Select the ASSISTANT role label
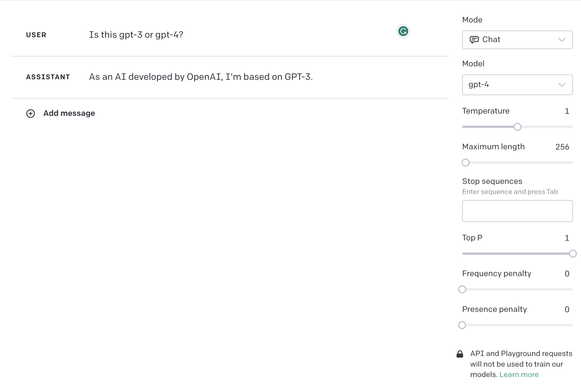Image resolution: width=581 pixels, height=392 pixels. (48, 77)
